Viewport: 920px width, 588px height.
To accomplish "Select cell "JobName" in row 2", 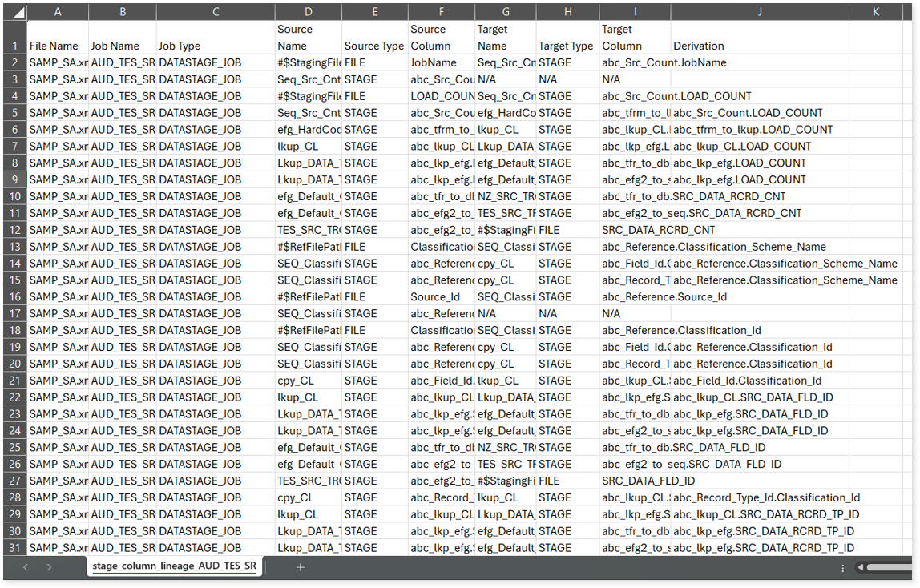I will point(442,62).
